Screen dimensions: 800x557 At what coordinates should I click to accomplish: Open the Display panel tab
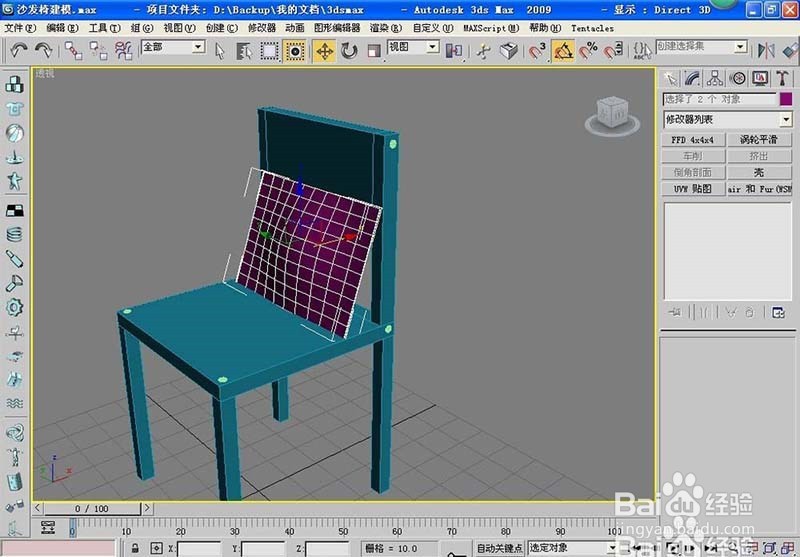coord(760,78)
